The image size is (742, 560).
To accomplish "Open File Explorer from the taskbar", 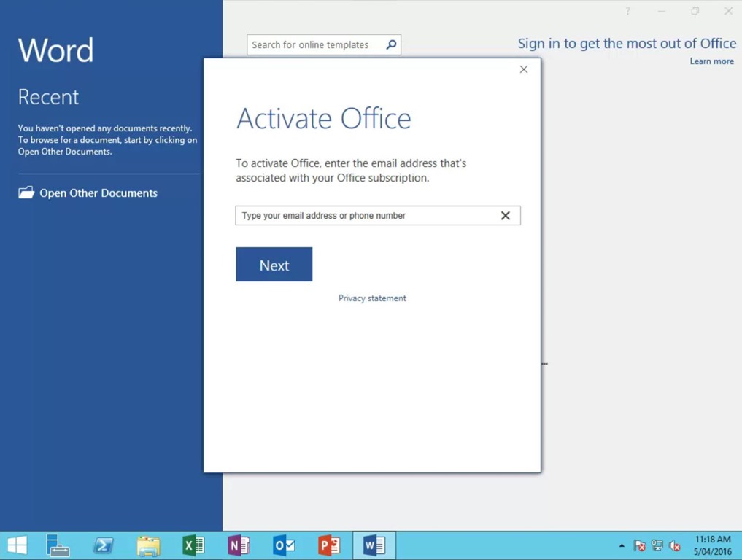I will point(148,545).
